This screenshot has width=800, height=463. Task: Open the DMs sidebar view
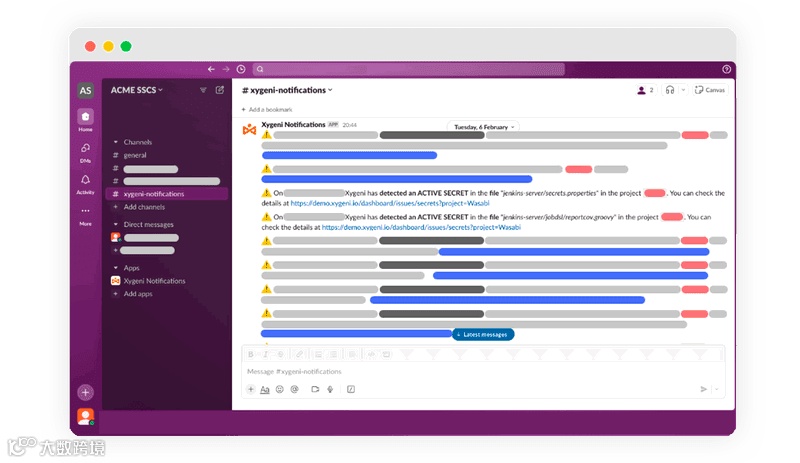click(x=85, y=152)
